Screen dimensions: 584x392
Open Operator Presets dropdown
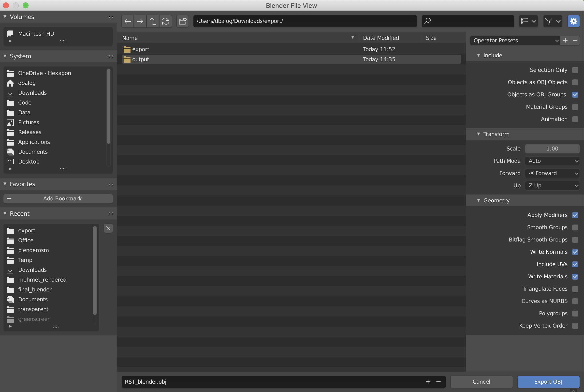tap(515, 41)
